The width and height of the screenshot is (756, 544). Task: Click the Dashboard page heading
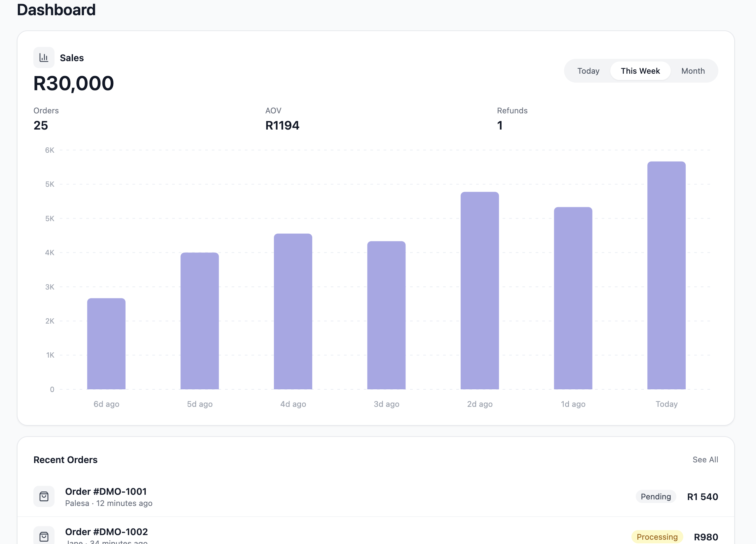pos(56,10)
